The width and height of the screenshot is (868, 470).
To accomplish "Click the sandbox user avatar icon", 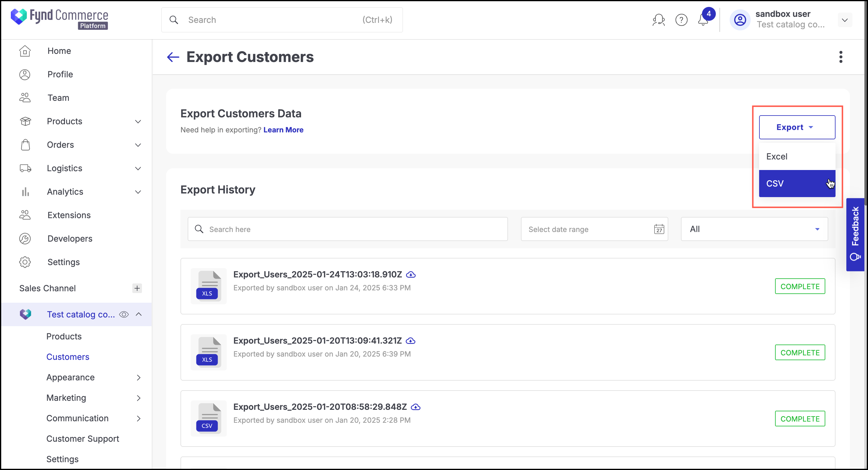I will pyautogui.click(x=740, y=20).
